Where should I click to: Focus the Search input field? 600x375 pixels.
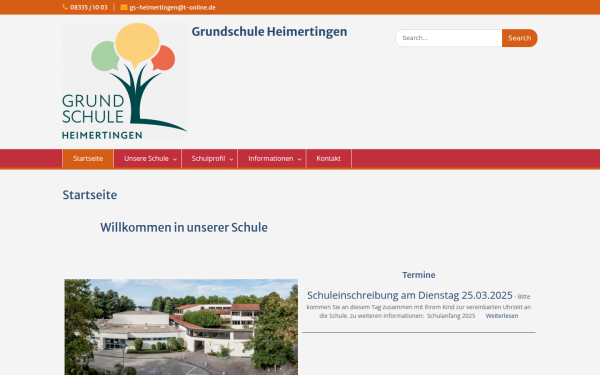(x=448, y=38)
